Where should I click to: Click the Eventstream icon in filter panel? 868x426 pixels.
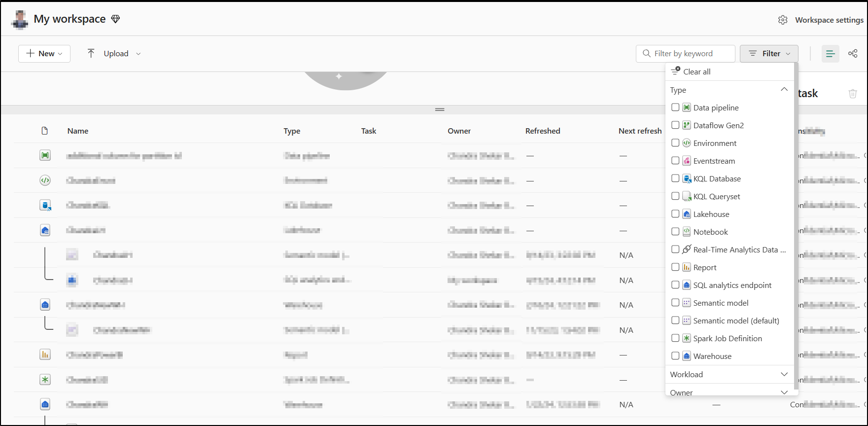[687, 161]
